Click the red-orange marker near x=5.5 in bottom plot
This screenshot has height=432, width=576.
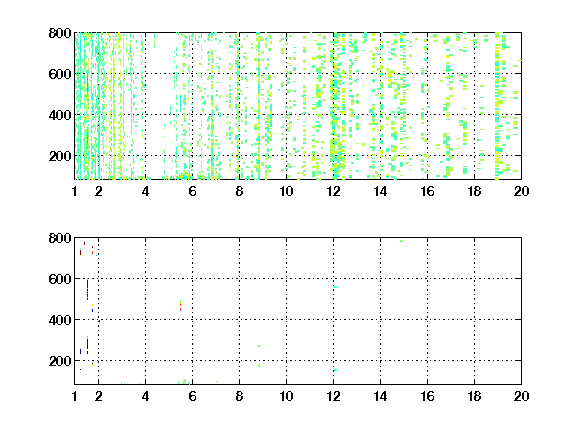pyautogui.click(x=180, y=306)
